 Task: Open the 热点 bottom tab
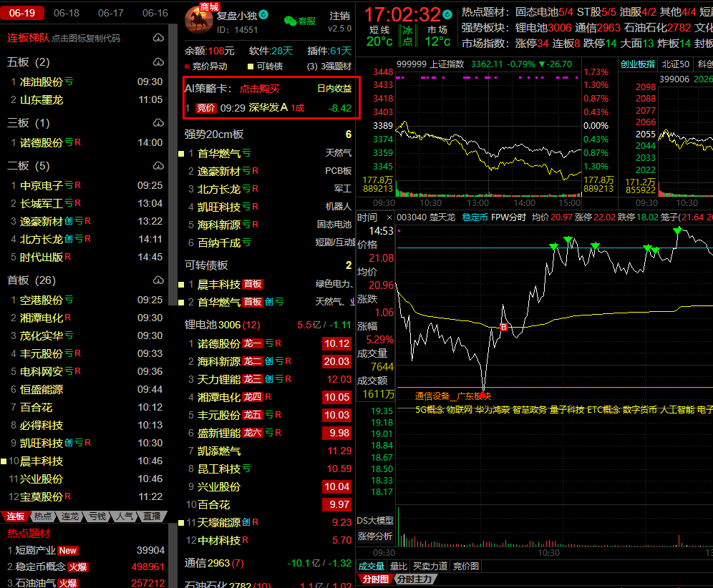tap(43, 516)
